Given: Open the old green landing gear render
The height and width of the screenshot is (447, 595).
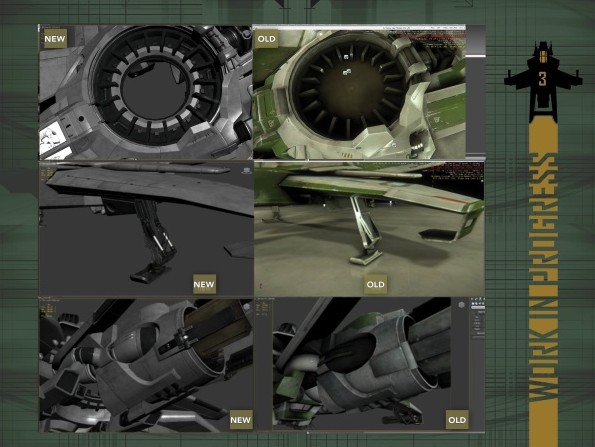Looking at the screenshot, I should coord(369,228).
